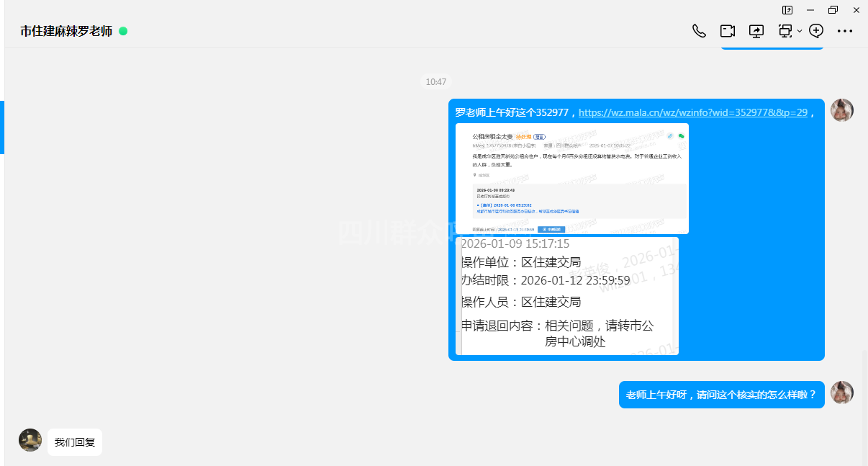Screen dimensions: 868x466
Task: Expand the remote control dropdown arrow
Action: point(800,31)
